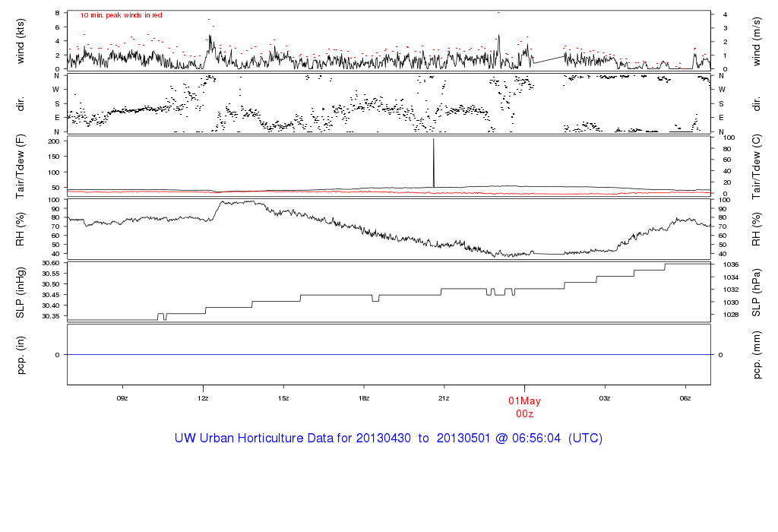Click the 'pcp. (in)' axis label

21,355
